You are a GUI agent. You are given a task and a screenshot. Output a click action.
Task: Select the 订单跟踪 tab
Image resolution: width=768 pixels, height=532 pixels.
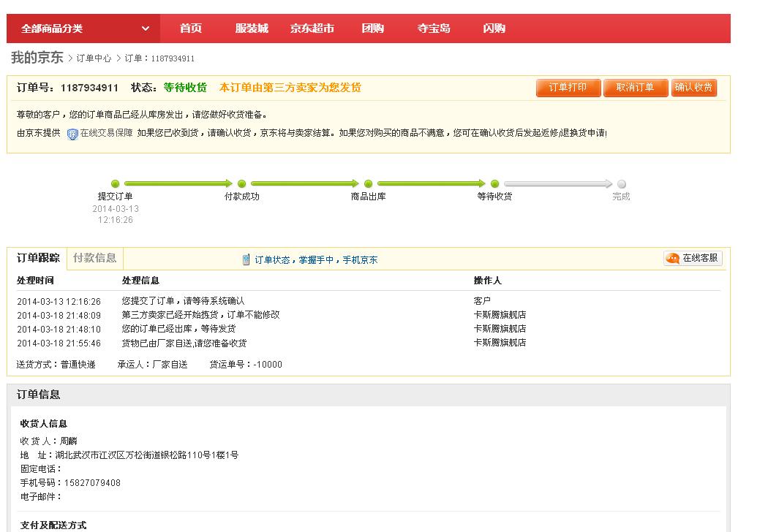point(38,258)
